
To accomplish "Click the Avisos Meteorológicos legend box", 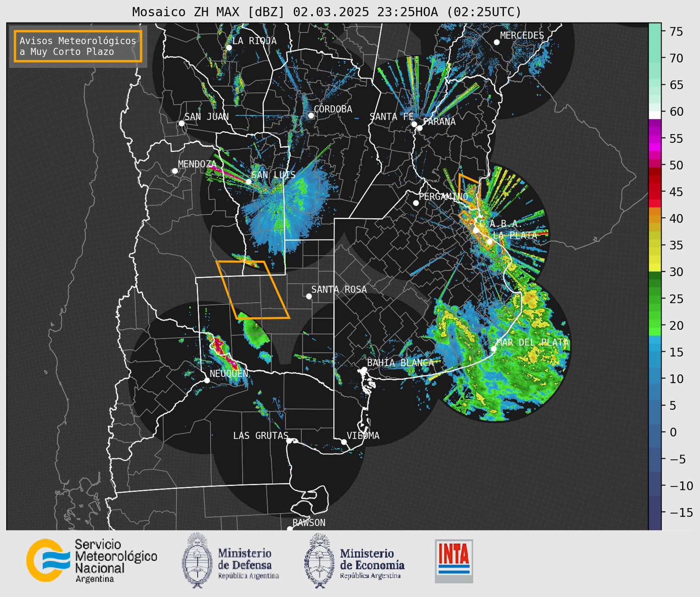I will click(x=78, y=46).
